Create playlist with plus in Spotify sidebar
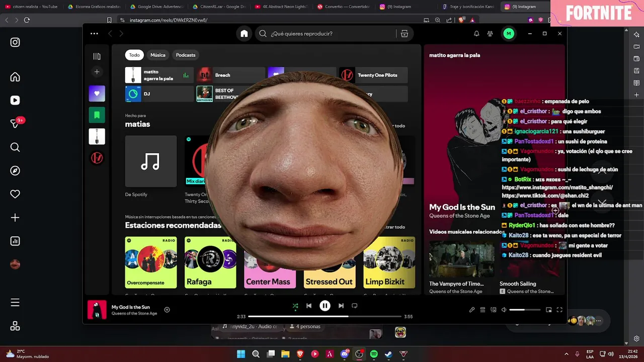644x362 pixels. pyautogui.click(x=97, y=72)
